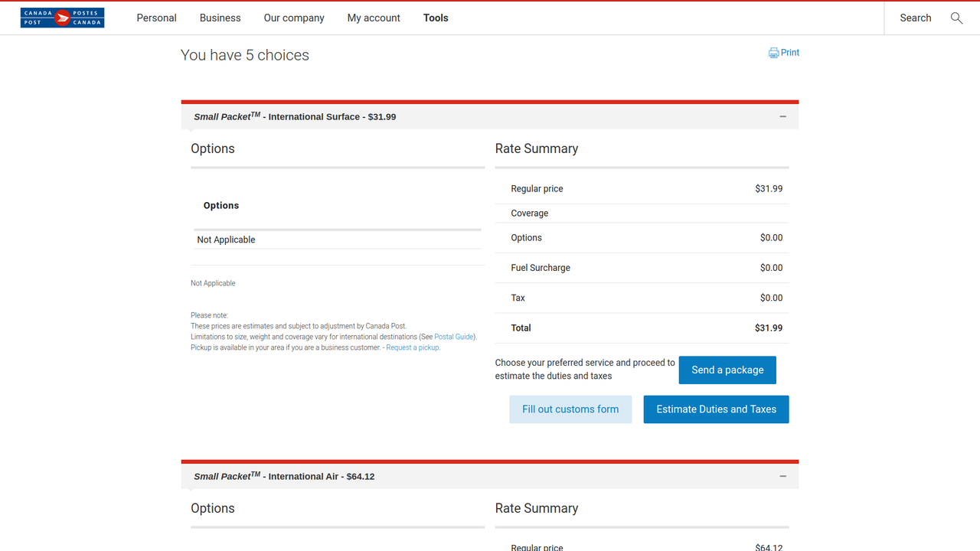
Task: Click the printer icon
Action: tap(773, 53)
